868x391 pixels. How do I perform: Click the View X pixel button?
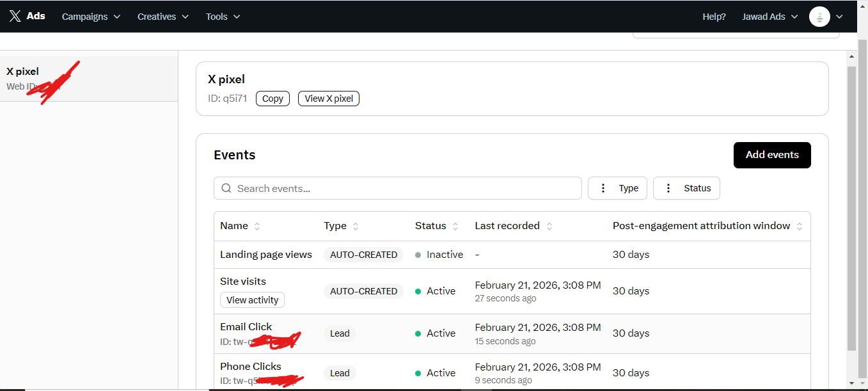pyautogui.click(x=328, y=99)
